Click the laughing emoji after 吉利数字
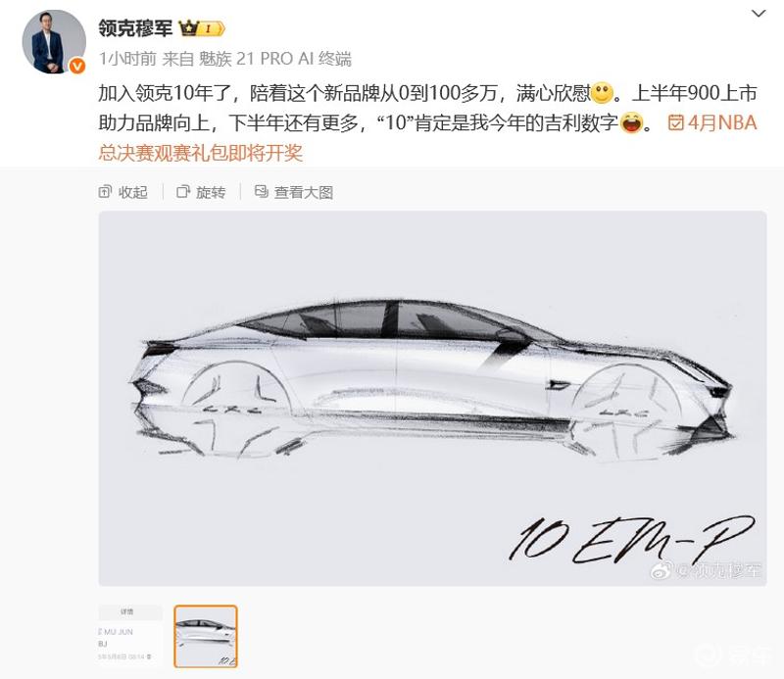This screenshot has height=679, width=784. [x=632, y=123]
